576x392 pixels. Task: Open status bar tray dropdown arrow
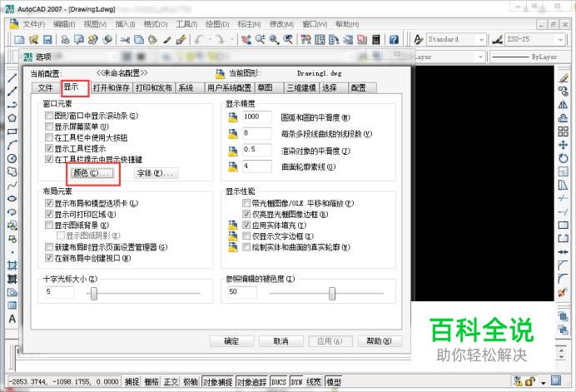tap(544, 383)
